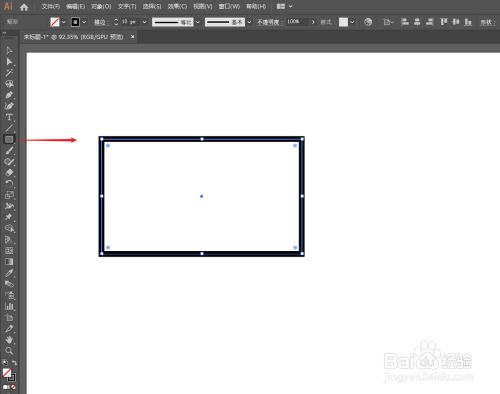The height and width of the screenshot is (394, 500).
Task: Select the Column Graph tool
Action: click(x=9, y=306)
